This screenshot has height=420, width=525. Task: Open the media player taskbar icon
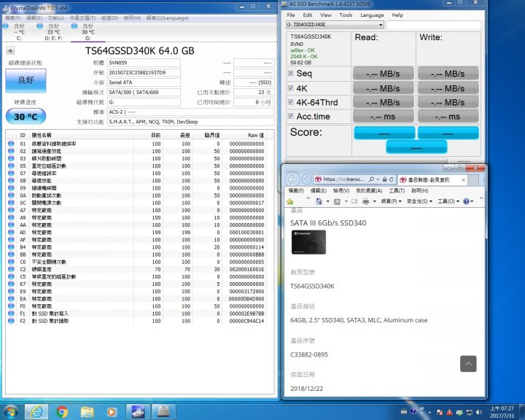(x=112, y=412)
